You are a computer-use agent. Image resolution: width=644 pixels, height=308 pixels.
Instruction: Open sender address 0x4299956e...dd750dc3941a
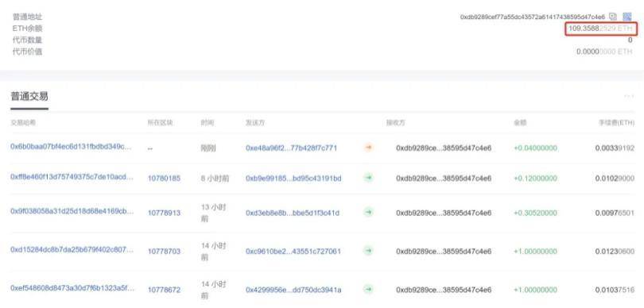[x=293, y=290]
